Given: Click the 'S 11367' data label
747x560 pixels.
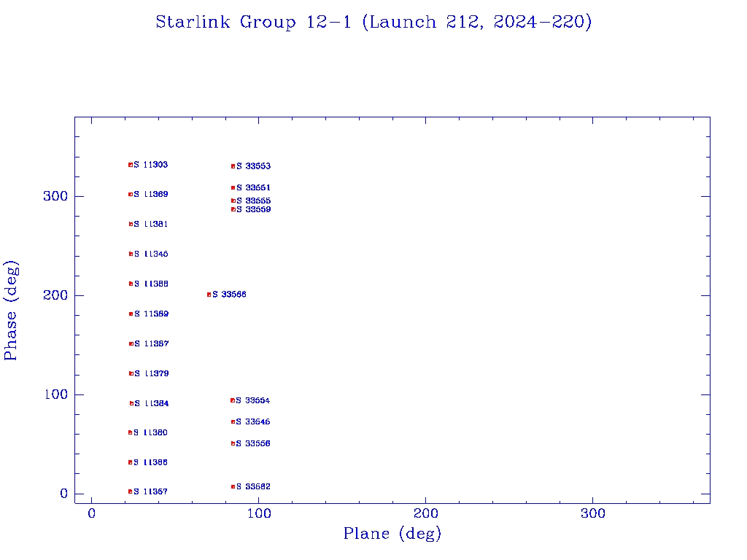Looking at the screenshot, I should (150, 492).
